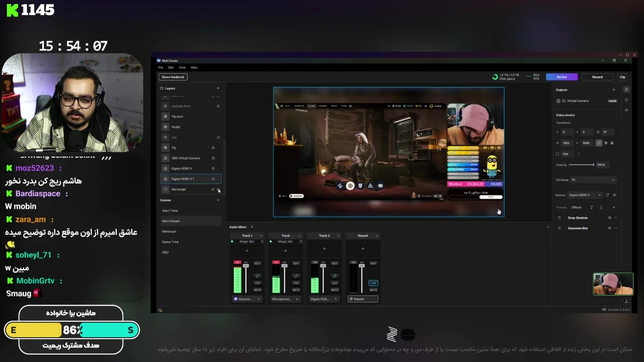This screenshot has width=644, height=362.
Task: Add an audio track next to Audio Mixer
Action: (252, 227)
